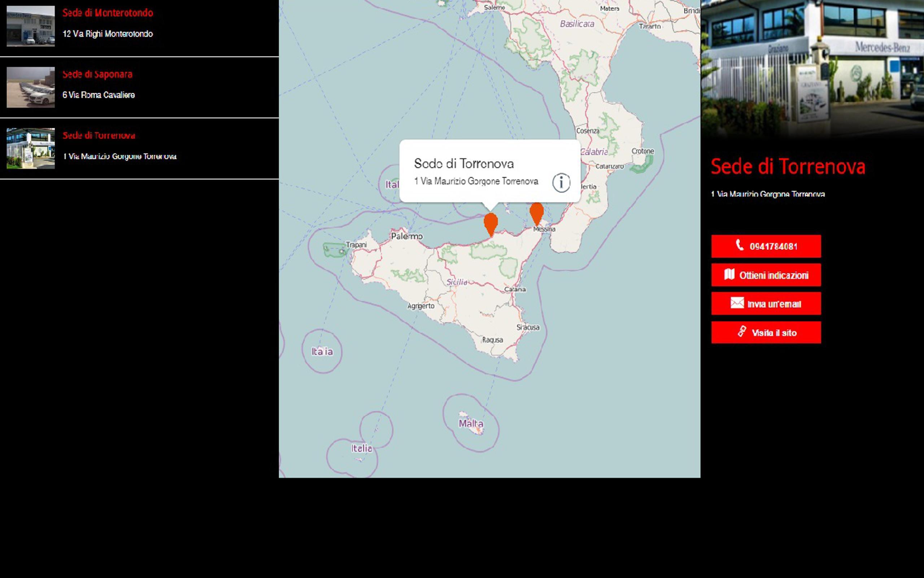Viewport: 924px width, 578px height.
Task: Click Ragusa label on the map
Action: (x=493, y=340)
